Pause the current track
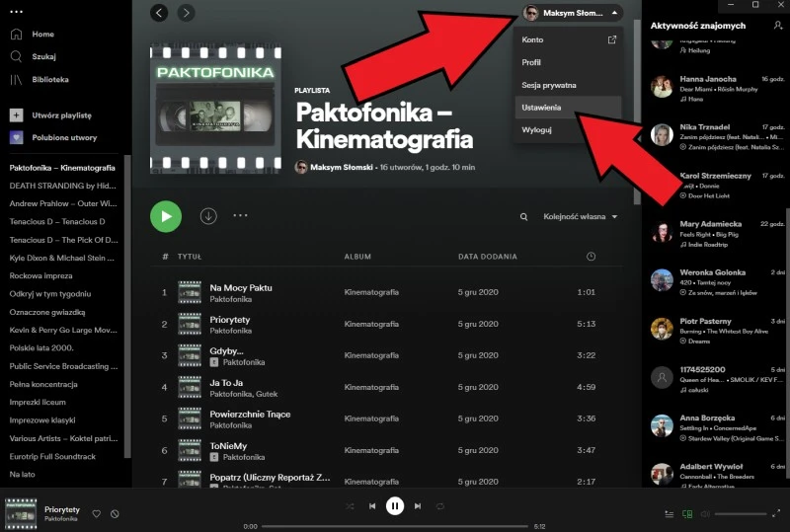Screen dimensions: 790x532 [395, 505]
